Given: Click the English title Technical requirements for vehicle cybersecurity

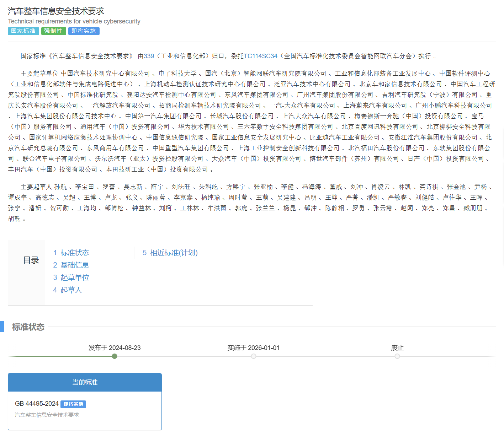Looking at the screenshot, I should click(x=74, y=21).
